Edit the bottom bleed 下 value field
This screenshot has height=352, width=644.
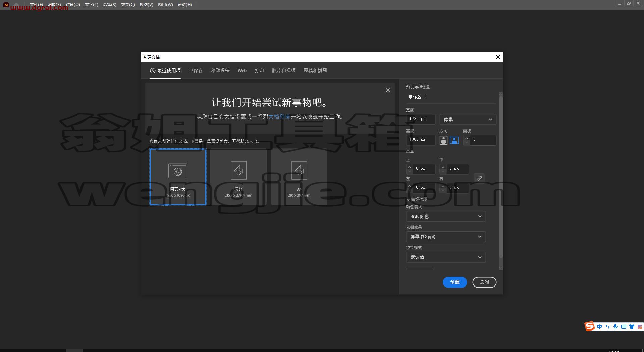pos(457,169)
